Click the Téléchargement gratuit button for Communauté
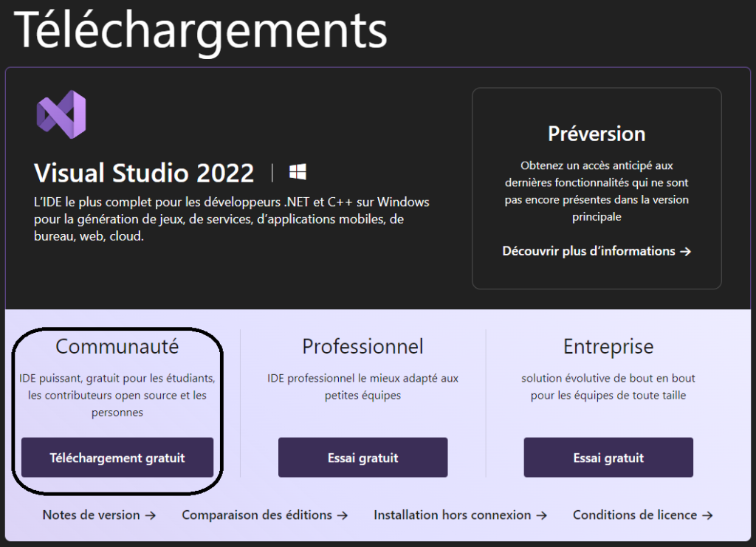This screenshot has height=547, width=756. coord(117,458)
